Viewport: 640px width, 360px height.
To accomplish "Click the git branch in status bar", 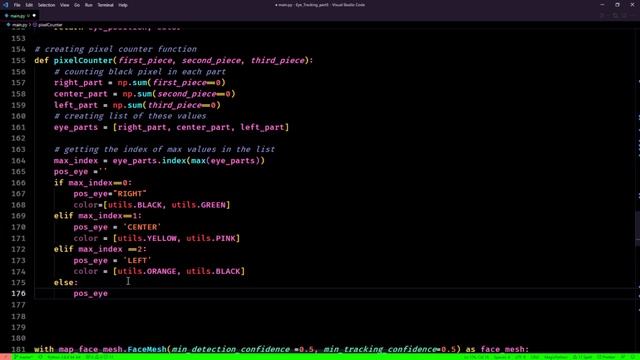I will pyautogui.click(x=23, y=357).
